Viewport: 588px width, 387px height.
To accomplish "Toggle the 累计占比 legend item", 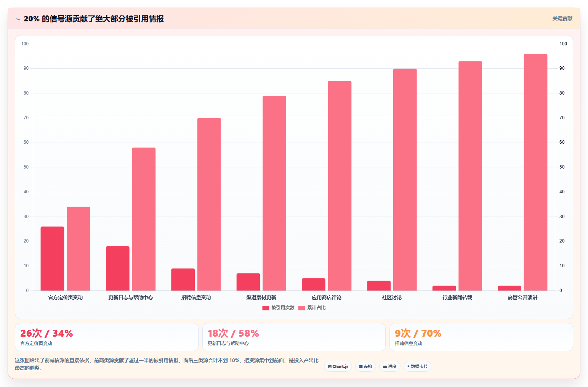I will click(x=312, y=308).
